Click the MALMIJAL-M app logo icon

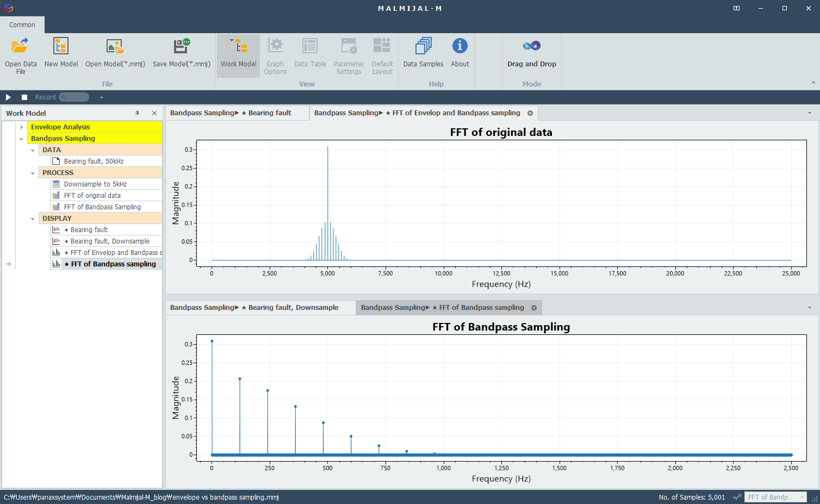[x=8, y=8]
